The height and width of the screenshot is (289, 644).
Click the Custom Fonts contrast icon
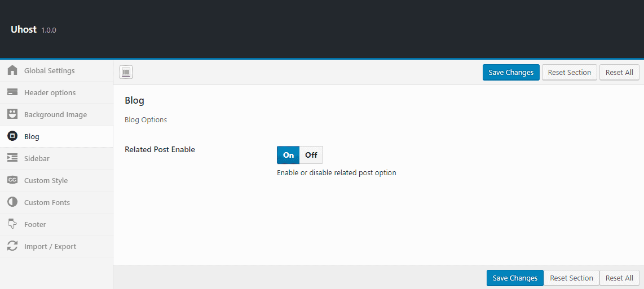12,202
